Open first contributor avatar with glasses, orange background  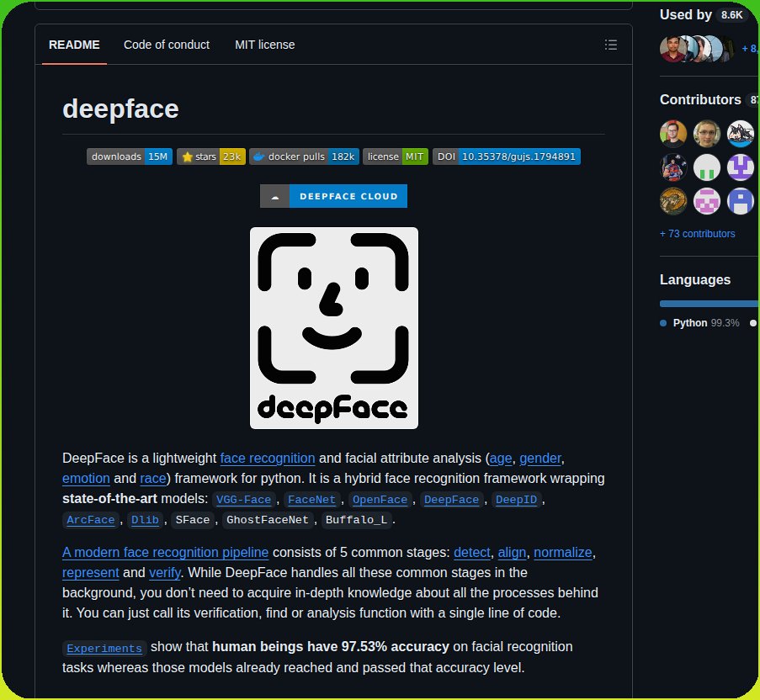(672, 133)
